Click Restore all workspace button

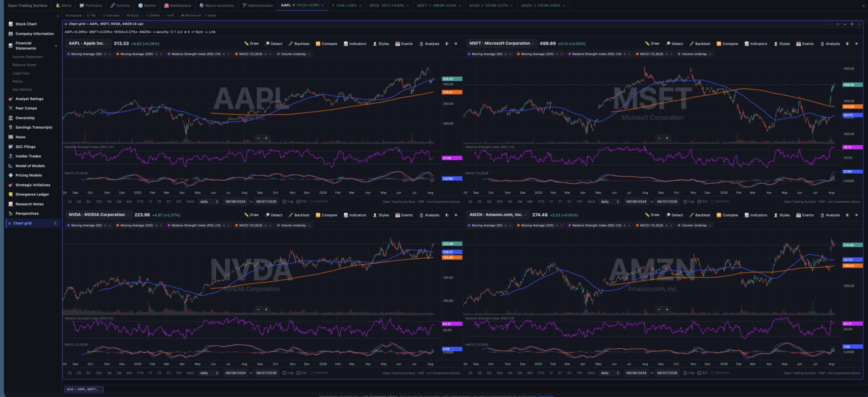(x=191, y=16)
